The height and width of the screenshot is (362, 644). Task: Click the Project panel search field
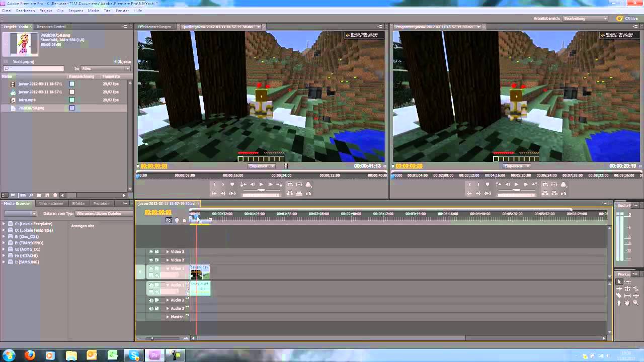[x=34, y=68]
